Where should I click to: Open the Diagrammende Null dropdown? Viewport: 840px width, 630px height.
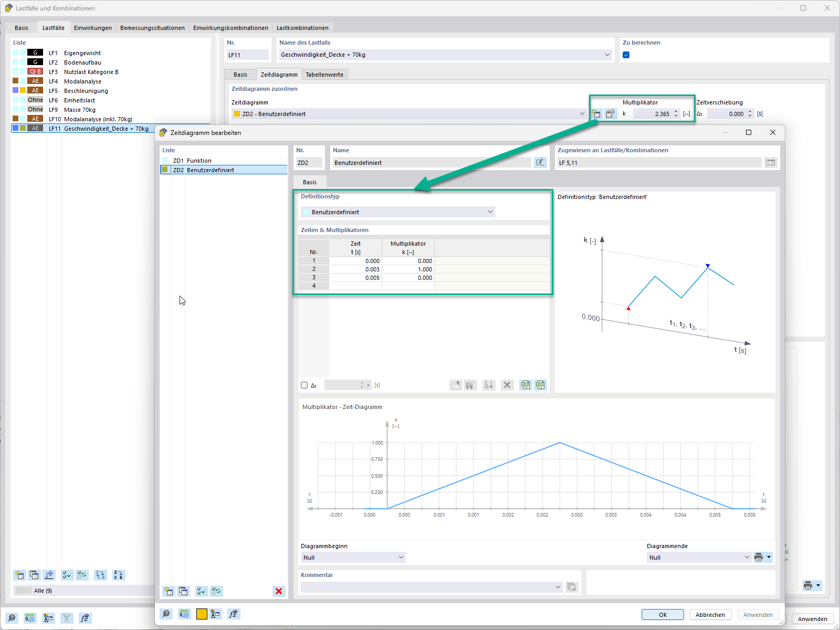(699, 558)
